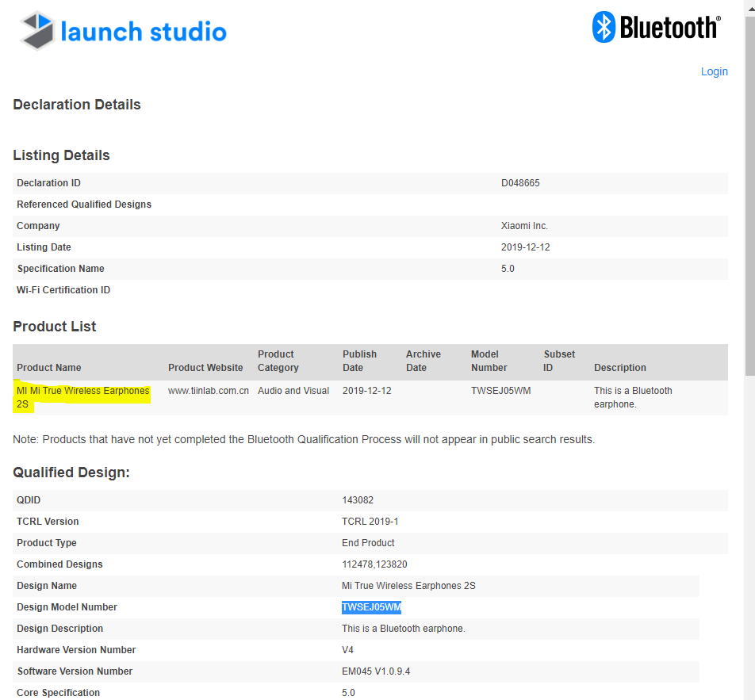Click the Software Version Number EM045 V1.0.9.4
Image resolution: width=755 pixels, height=700 pixels.
[376, 671]
